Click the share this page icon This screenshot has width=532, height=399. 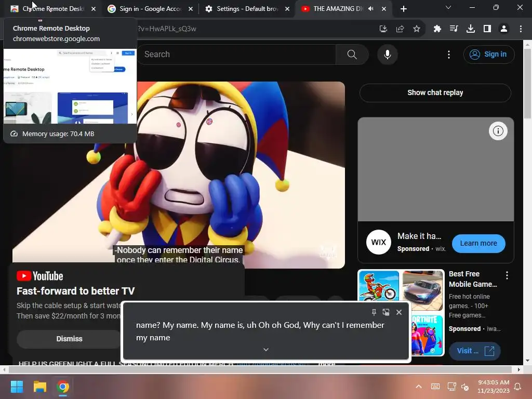point(400,29)
